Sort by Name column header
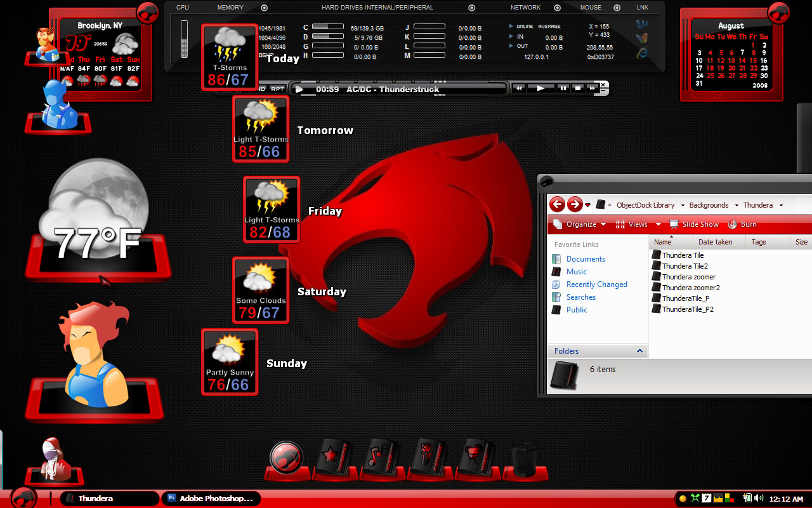The image size is (812, 508). pyautogui.click(x=672, y=242)
